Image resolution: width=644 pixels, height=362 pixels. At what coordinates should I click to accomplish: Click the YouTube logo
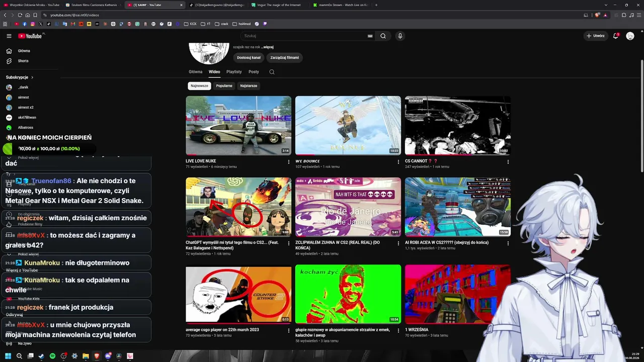click(x=30, y=36)
